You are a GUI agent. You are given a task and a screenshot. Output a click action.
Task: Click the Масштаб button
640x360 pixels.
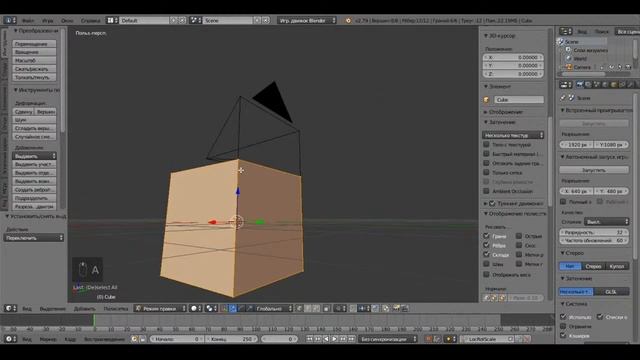tap(34, 60)
